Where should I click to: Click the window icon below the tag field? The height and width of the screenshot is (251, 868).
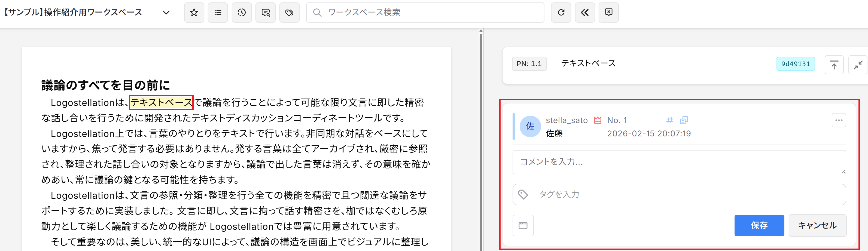[x=523, y=225]
